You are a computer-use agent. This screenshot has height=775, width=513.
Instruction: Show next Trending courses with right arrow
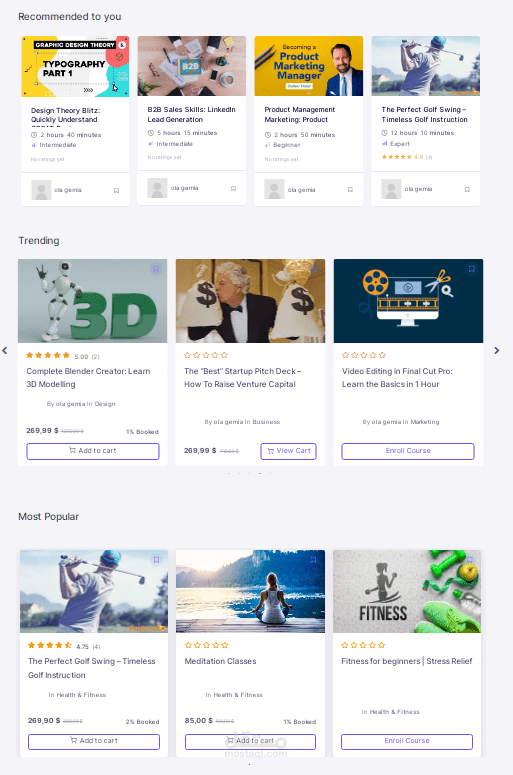(x=497, y=350)
